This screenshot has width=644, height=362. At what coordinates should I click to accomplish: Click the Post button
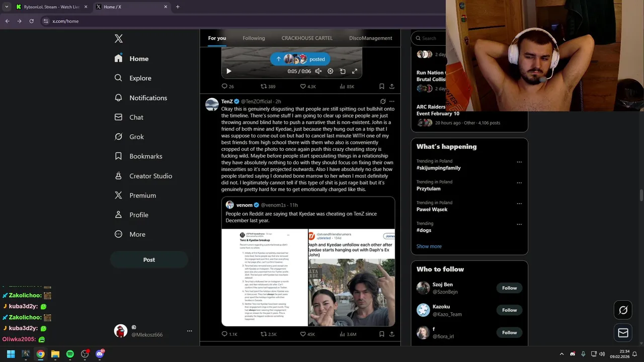[149, 259]
